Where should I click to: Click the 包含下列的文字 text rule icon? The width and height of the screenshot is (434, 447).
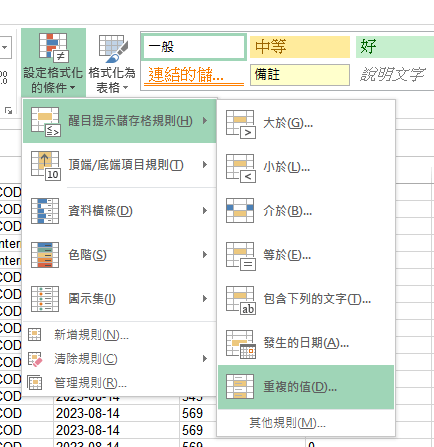tap(241, 300)
